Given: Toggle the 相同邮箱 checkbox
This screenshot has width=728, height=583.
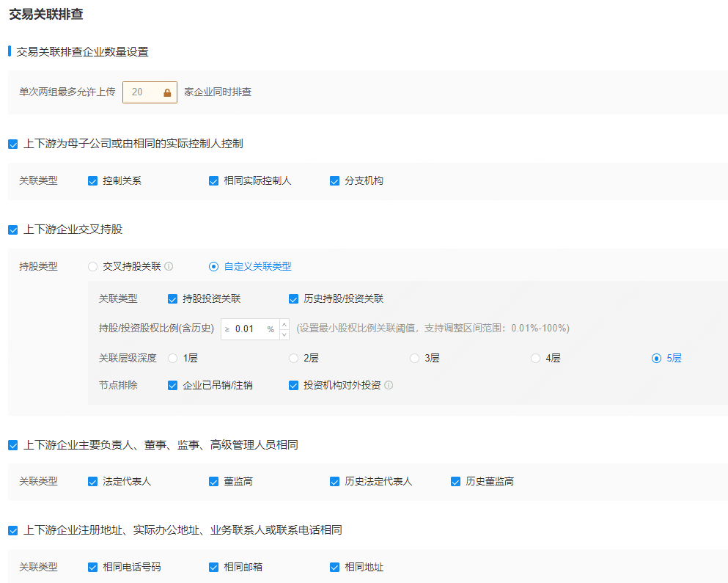Looking at the screenshot, I should click(x=213, y=567).
